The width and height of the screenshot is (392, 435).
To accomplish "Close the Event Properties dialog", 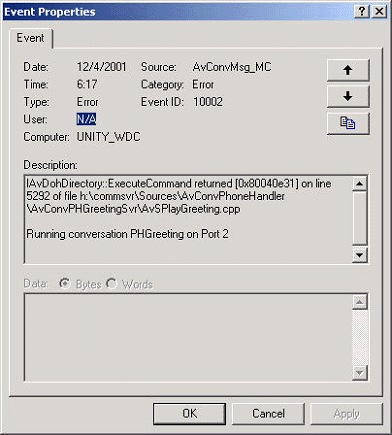I will 379,12.
